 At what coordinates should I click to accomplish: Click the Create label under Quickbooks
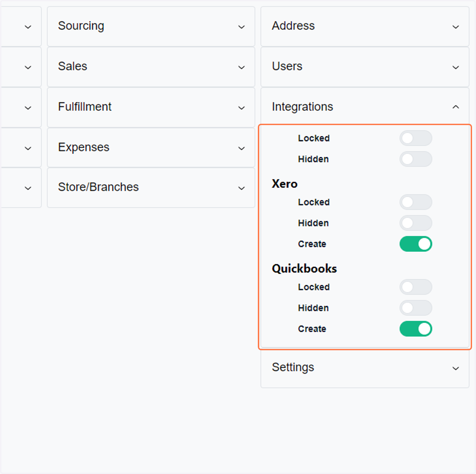pyautogui.click(x=312, y=329)
